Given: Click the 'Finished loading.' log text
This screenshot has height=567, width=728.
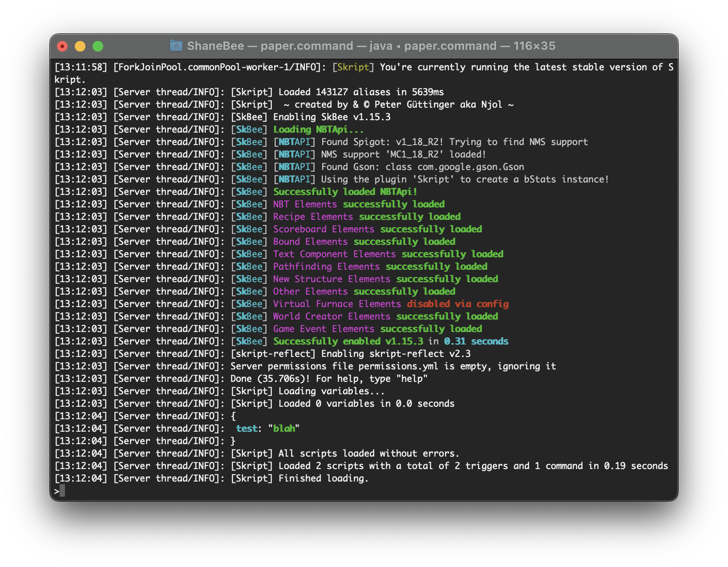Looking at the screenshot, I should coord(324,478).
